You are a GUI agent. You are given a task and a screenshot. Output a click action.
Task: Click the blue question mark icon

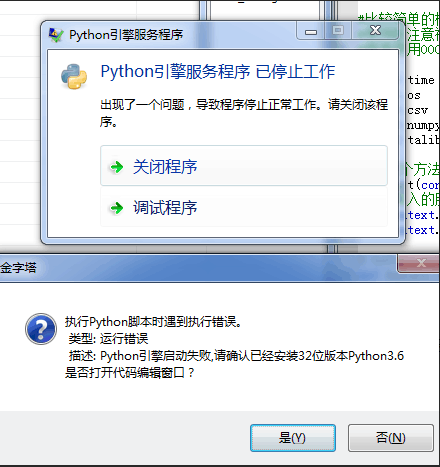coord(41,329)
